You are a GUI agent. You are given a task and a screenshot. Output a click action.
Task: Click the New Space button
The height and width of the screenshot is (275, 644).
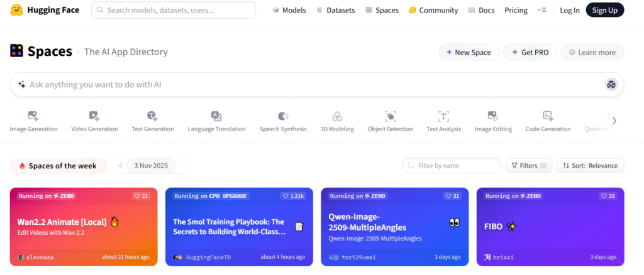(469, 52)
